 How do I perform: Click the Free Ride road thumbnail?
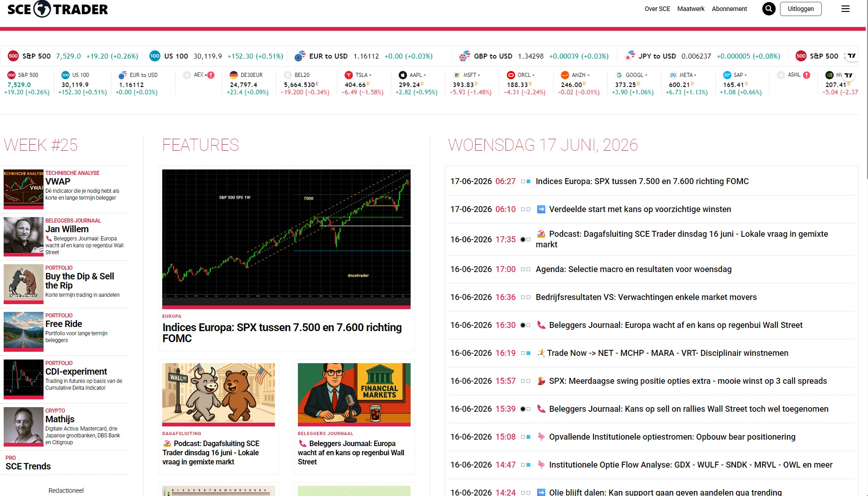23,331
